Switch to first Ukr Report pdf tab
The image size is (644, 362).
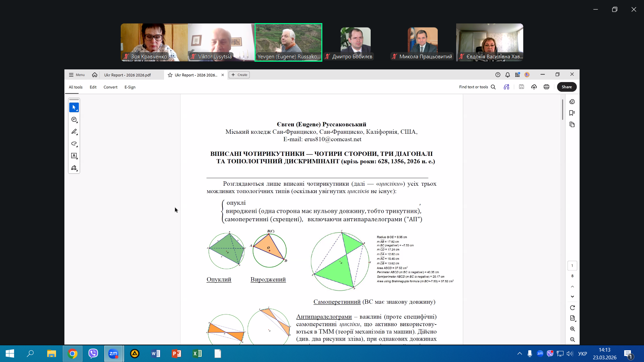(127, 75)
